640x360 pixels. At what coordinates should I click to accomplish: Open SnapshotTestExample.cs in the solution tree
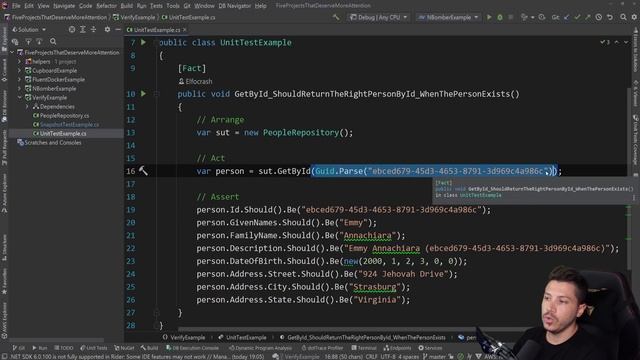[x=69, y=124]
